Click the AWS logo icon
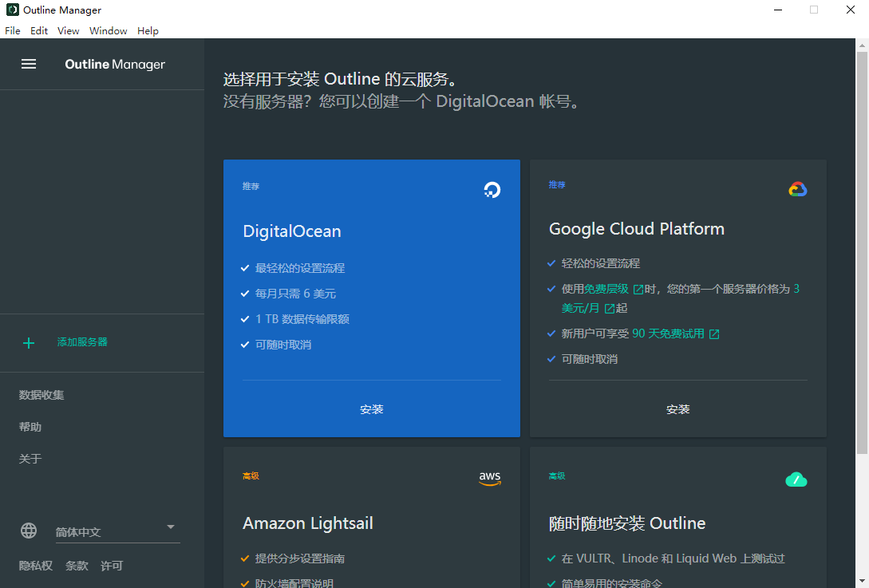 point(490,478)
